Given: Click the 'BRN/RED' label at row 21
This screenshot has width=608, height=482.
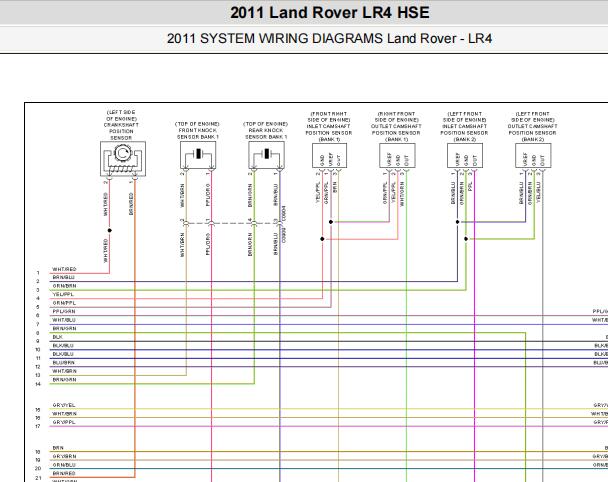Looking at the screenshot, I should coord(64,473).
